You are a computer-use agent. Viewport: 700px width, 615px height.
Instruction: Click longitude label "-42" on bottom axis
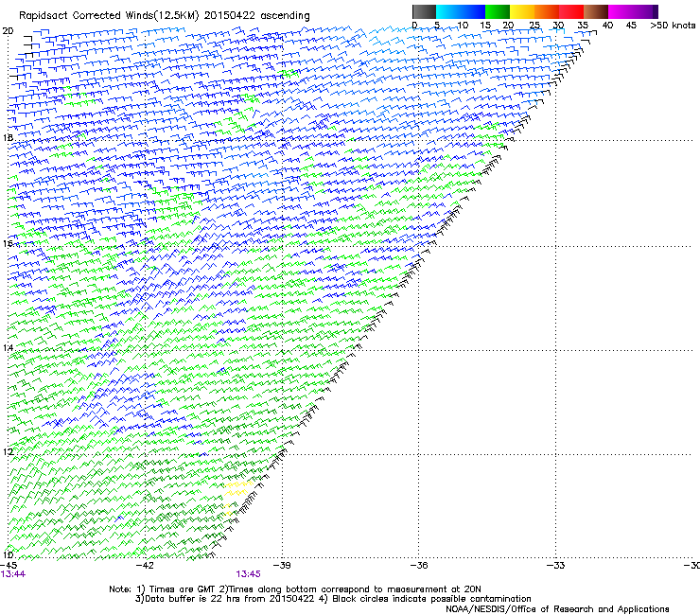[145, 566]
